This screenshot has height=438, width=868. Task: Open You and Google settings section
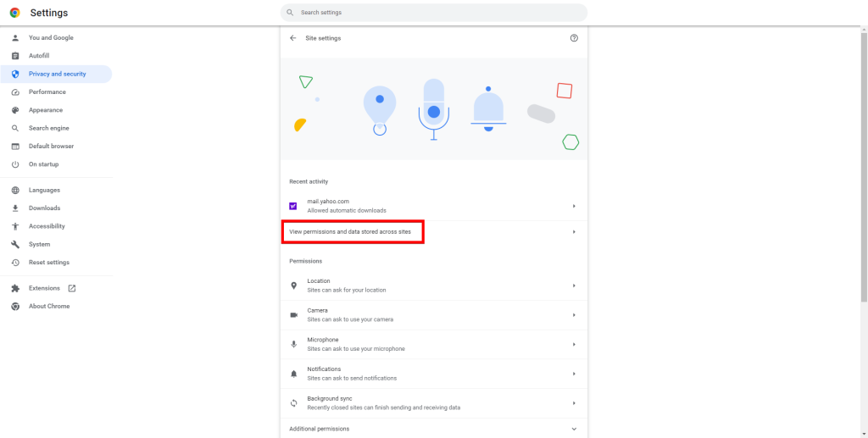(56, 37)
